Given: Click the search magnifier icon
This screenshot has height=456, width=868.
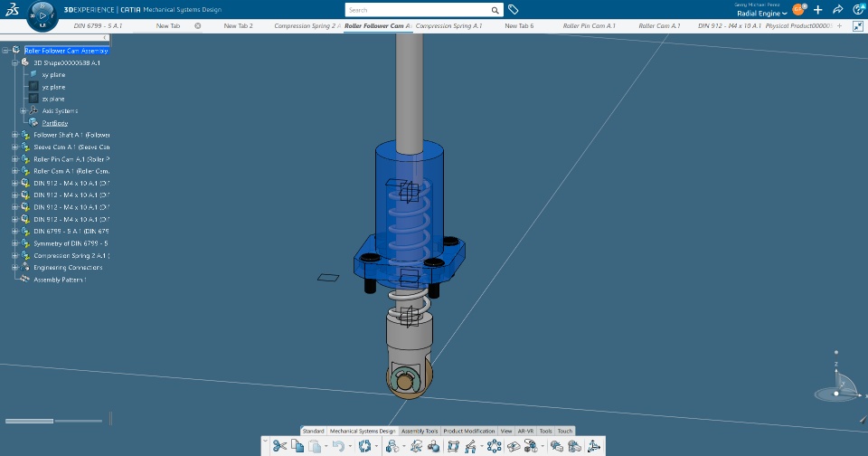Looking at the screenshot, I should (495, 10).
